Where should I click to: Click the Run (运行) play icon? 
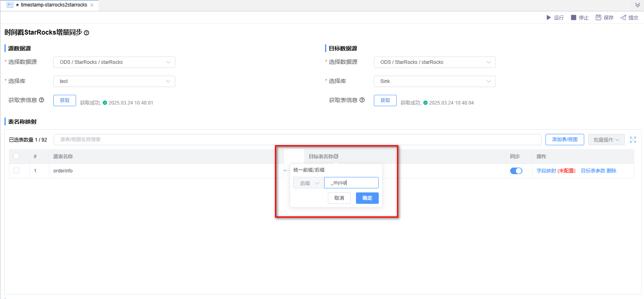[548, 17]
